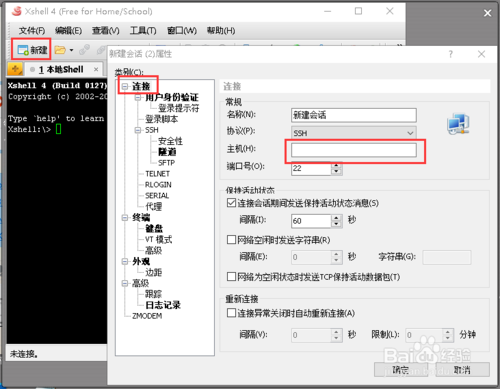Select 安全性 under SSH
500x389 pixels.
pyautogui.click(x=170, y=141)
